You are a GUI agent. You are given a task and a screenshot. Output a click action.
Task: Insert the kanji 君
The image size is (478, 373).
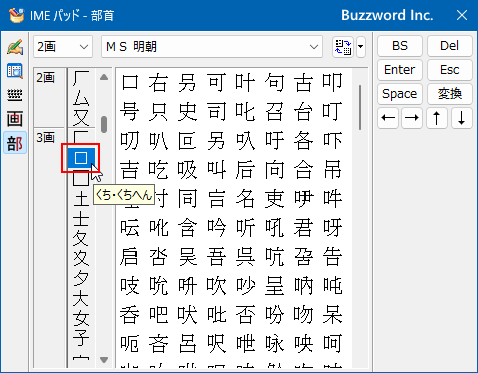tap(303, 228)
